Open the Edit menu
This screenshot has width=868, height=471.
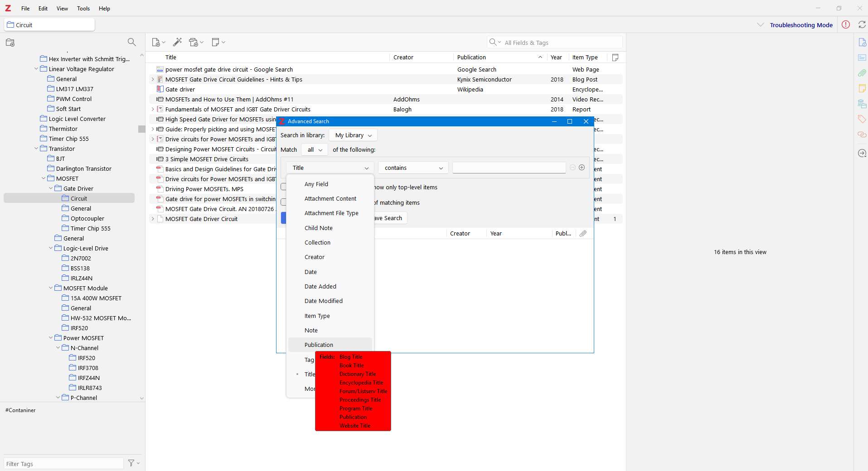pyautogui.click(x=43, y=9)
